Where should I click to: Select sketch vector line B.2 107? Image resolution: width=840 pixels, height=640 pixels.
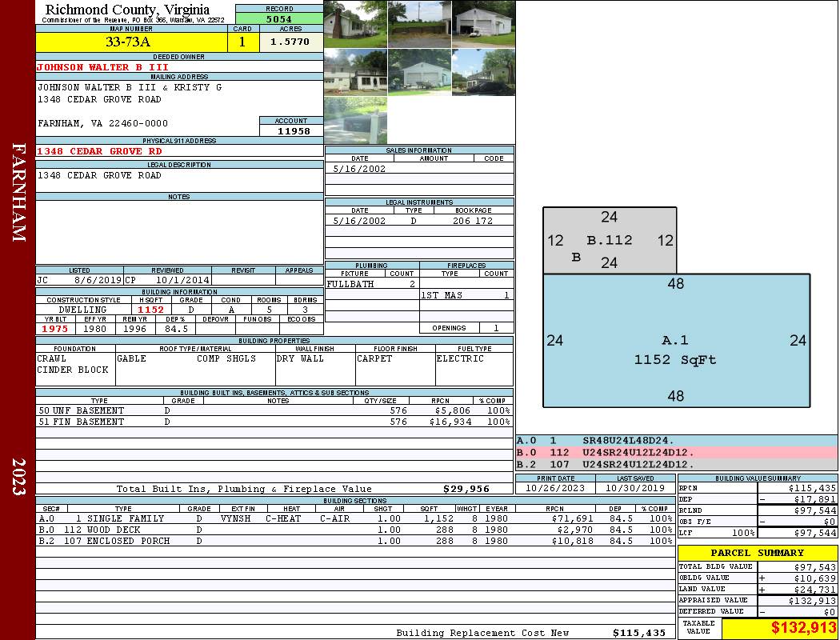click(x=676, y=464)
